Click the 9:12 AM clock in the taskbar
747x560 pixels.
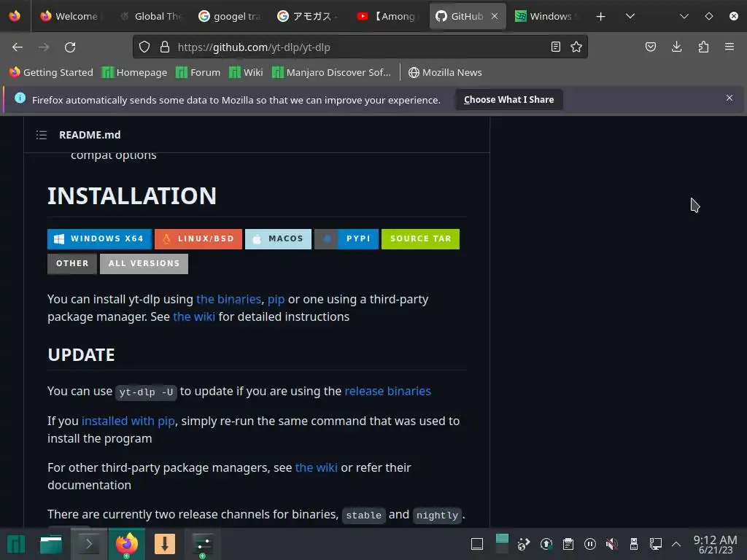coord(715,544)
